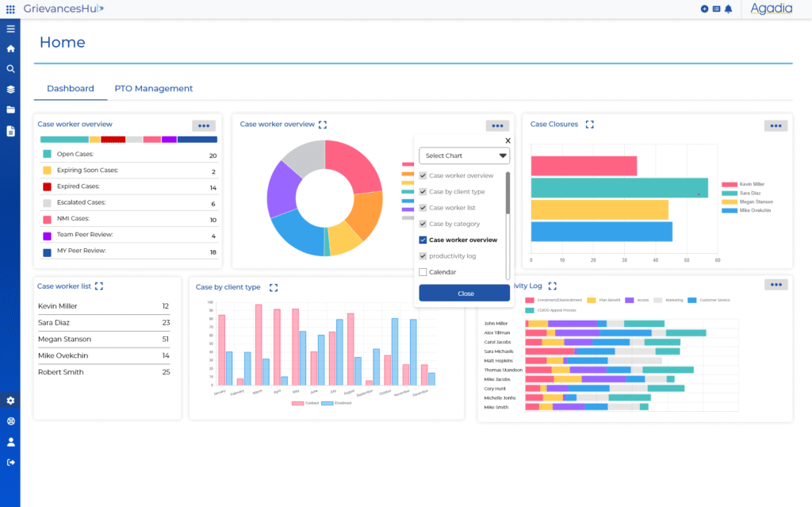
Task: Open the search icon in sidebar
Action: click(x=10, y=69)
